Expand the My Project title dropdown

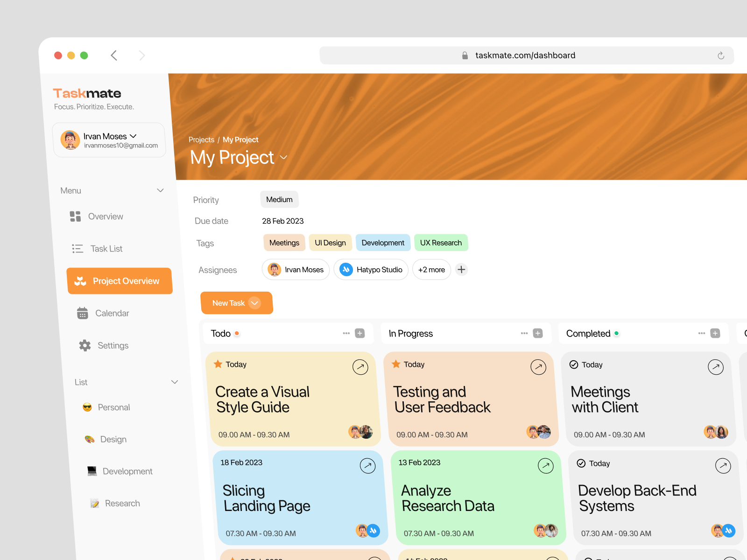coord(283,158)
